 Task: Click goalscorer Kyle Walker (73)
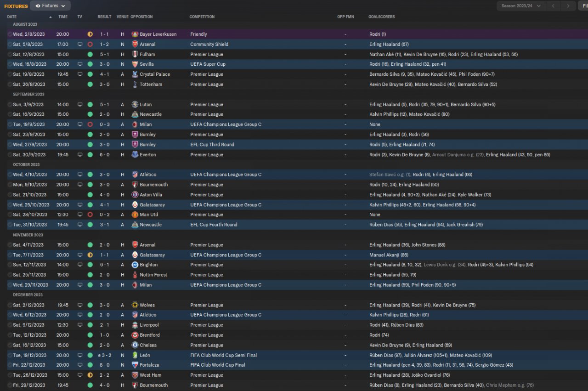click(475, 195)
